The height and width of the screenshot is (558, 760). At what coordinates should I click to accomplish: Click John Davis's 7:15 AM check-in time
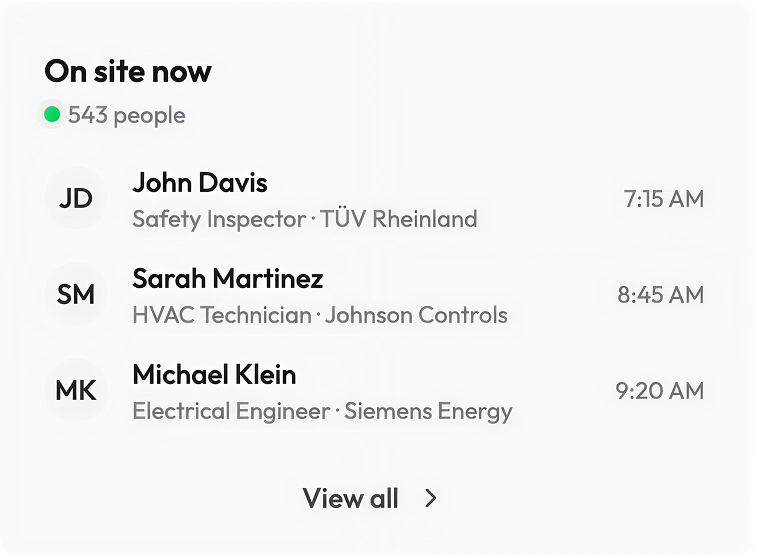pos(663,199)
